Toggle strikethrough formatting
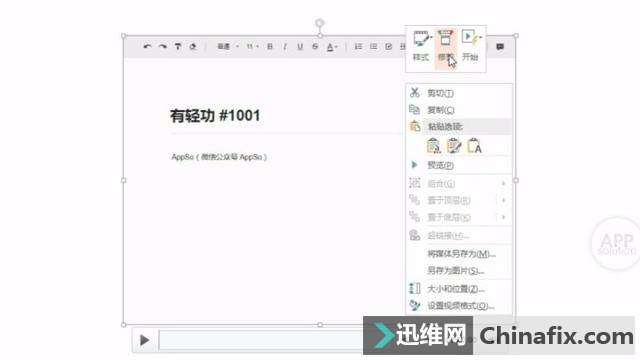 click(x=315, y=47)
